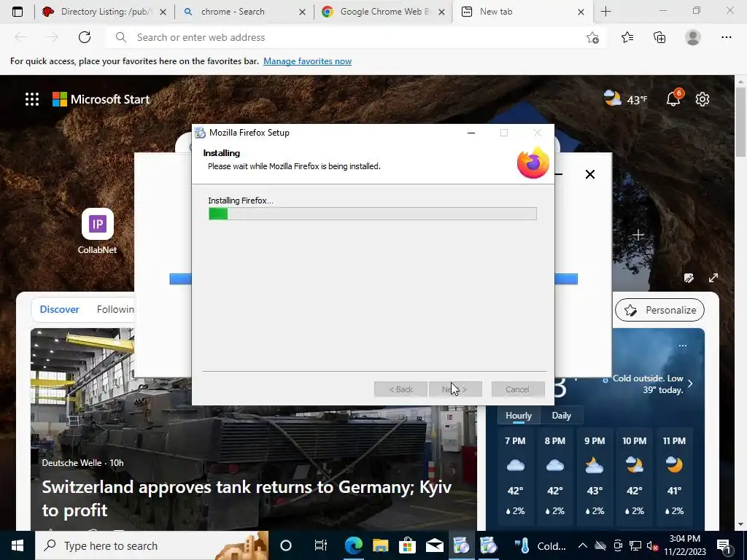Image resolution: width=747 pixels, height=560 pixels.
Task: Open a new browser tab with plus
Action: (605, 12)
